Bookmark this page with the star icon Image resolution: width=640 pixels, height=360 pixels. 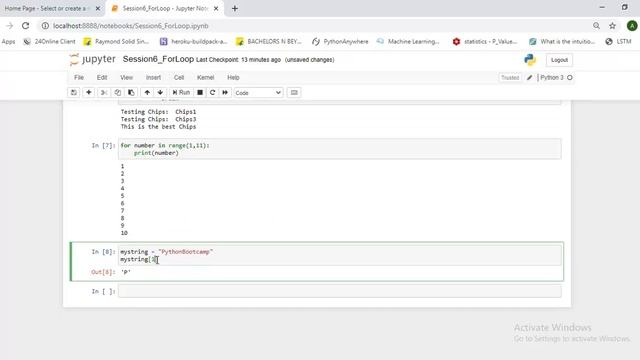[x=613, y=26]
